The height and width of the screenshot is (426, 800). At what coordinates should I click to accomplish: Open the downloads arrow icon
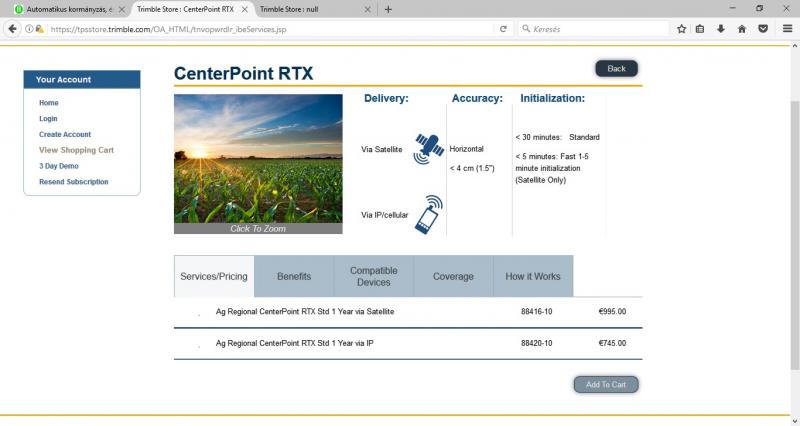click(720, 29)
